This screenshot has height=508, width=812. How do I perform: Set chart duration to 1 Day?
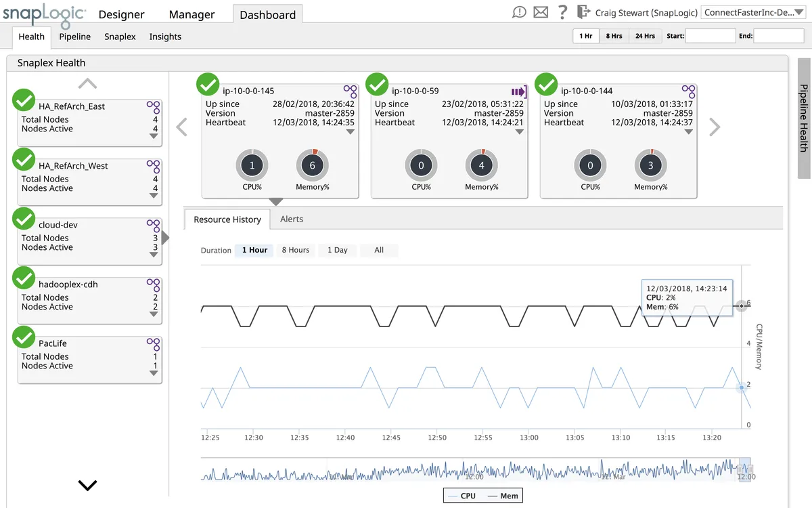338,250
